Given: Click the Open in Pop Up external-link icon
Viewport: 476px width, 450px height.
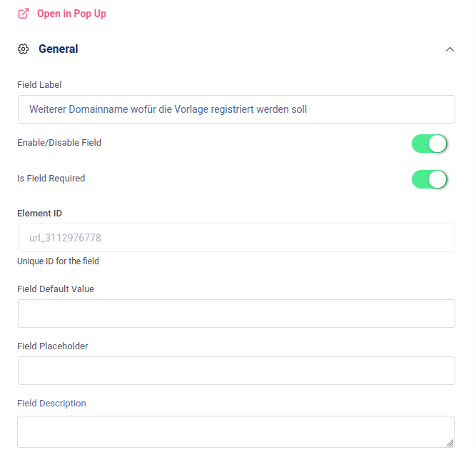Looking at the screenshot, I should [x=23, y=14].
